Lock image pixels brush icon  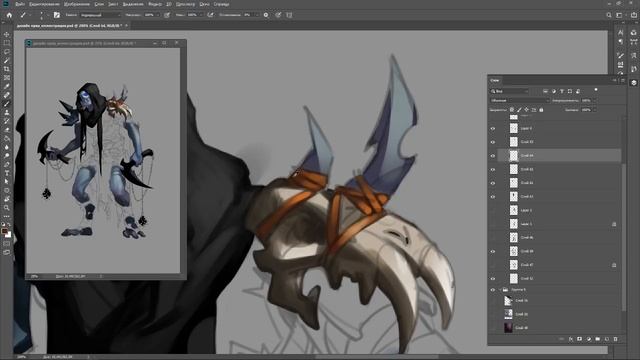pyautogui.click(x=519, y=110)
